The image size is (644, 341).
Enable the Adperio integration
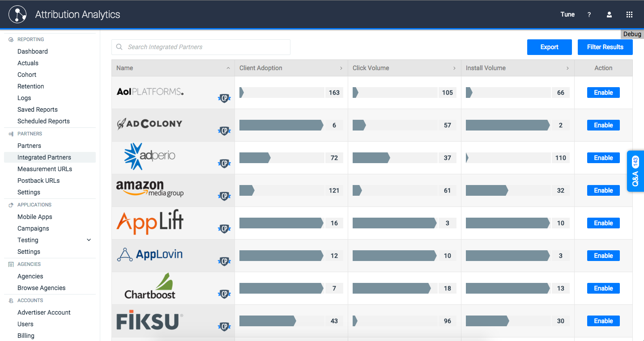click(603, 158)
